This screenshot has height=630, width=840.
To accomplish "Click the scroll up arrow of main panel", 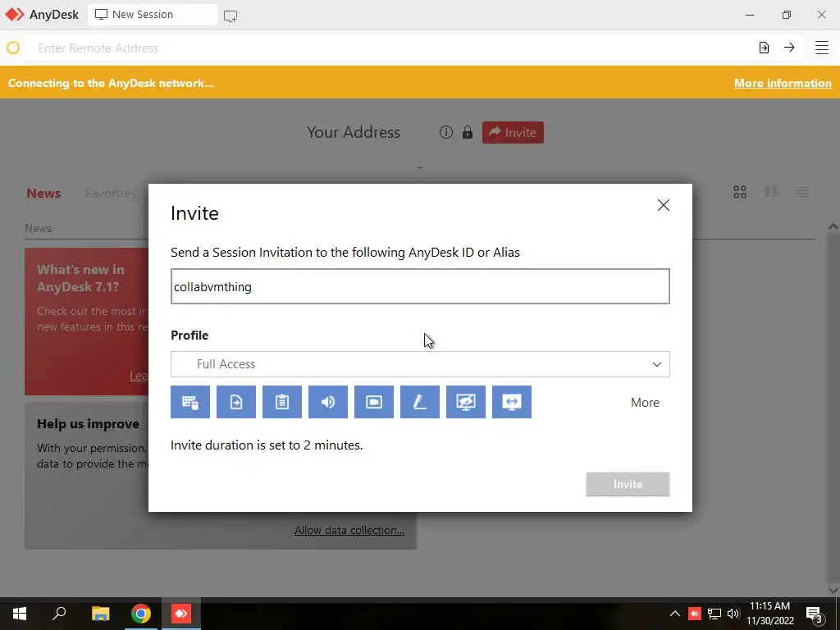I will (833, 226).
